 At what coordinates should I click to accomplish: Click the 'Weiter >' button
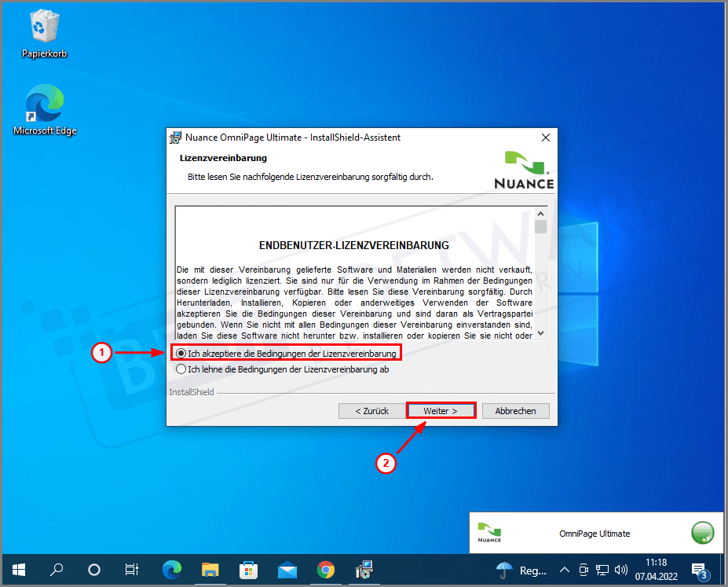pos(441,409)
